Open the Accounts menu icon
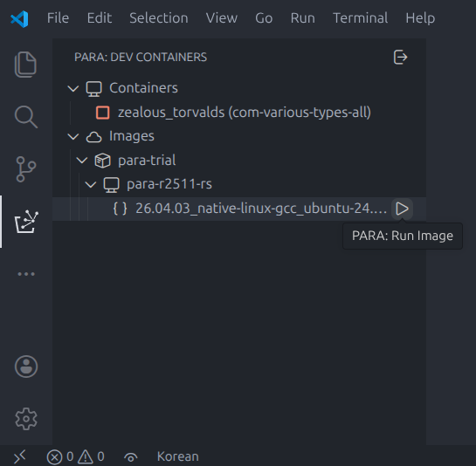The height and width of the screenshot is (466, 476). 26,367
